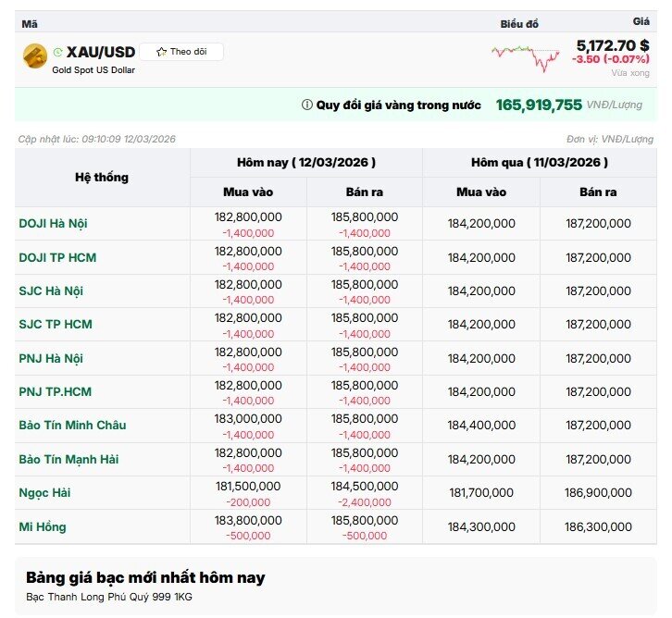Open SJC Hà Nội system link
Image resolution: width=672 pixels, height=618 pixels.
coord(51,291)
